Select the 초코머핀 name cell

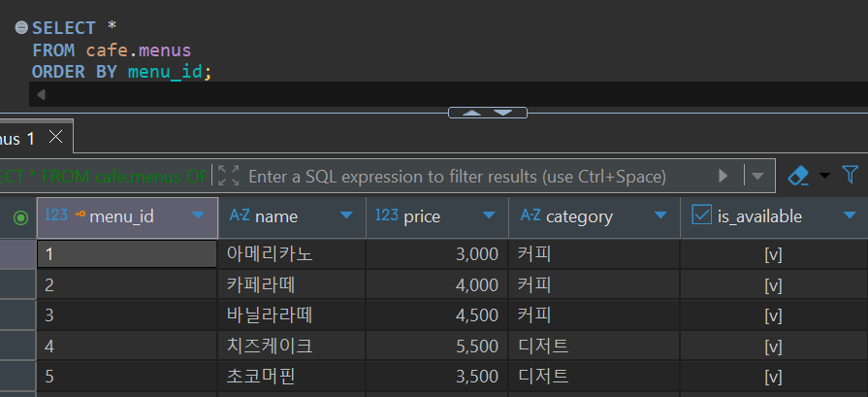[292, 377]
